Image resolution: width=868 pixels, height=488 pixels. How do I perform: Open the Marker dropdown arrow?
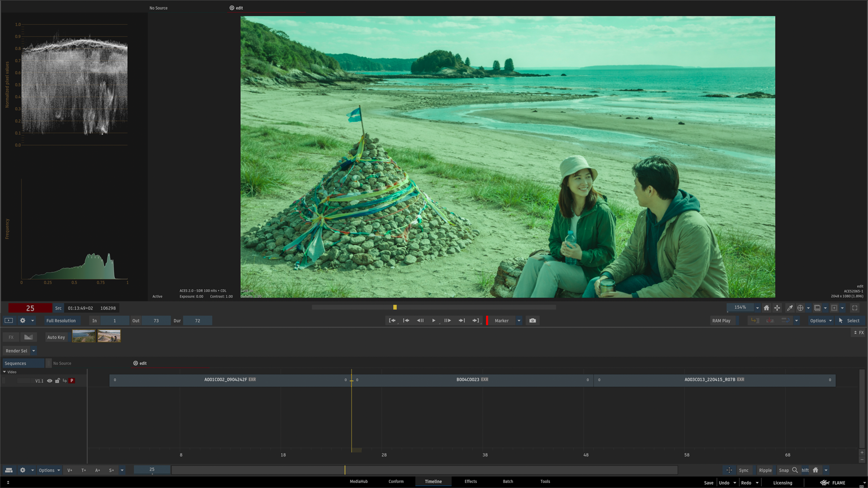519,321
